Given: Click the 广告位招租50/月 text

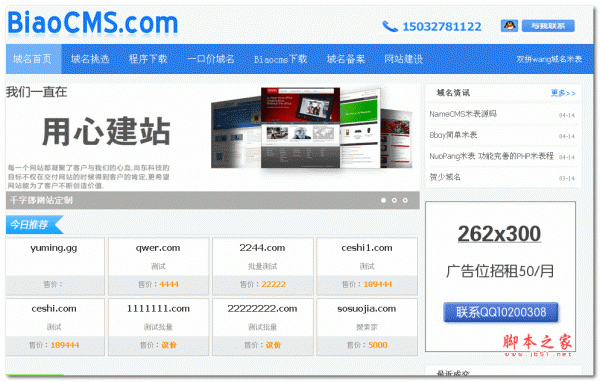Looking at the screenshot, I should pos(500,271).
